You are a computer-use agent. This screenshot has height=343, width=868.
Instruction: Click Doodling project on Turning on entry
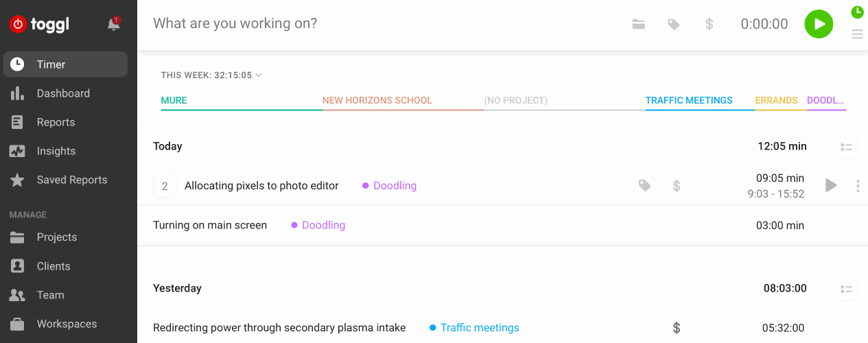[323, 225]
